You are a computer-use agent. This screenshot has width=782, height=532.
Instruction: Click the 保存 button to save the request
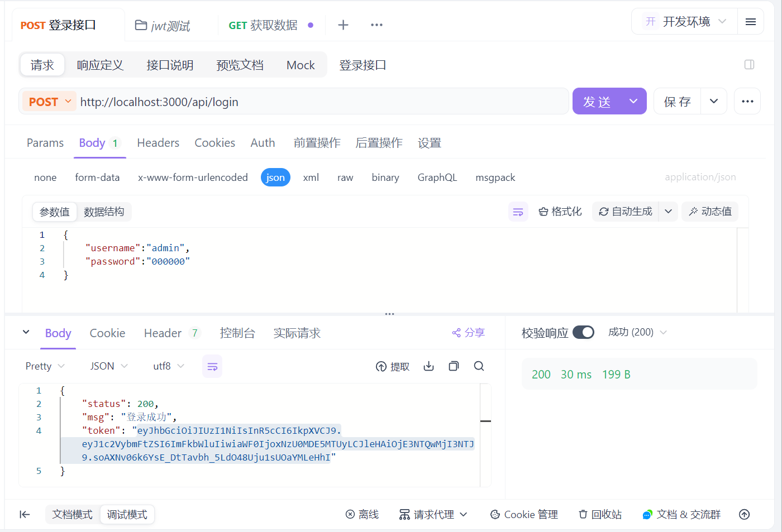pyautogui.click(x=677, y=101)
